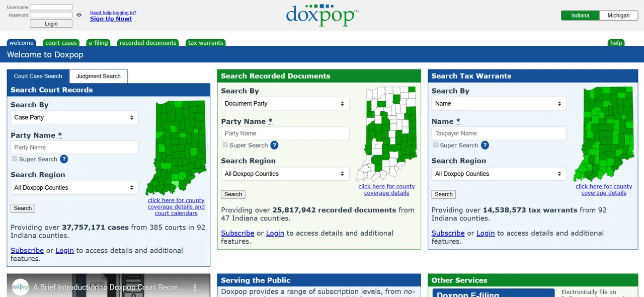The image size is (644, 297).
Task: Expand the All Doxpop Counties dropdown in Tax Warrants
Action: (498, 174)
